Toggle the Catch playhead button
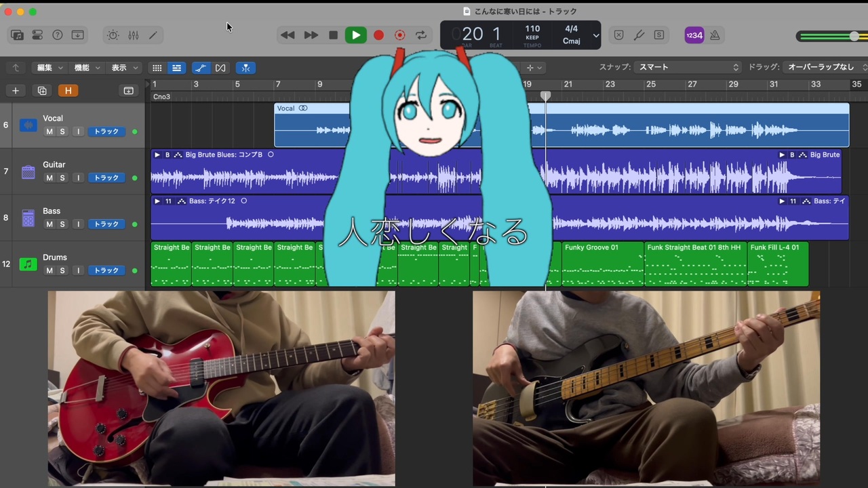868x488 pixels. (x=245, y=68)
